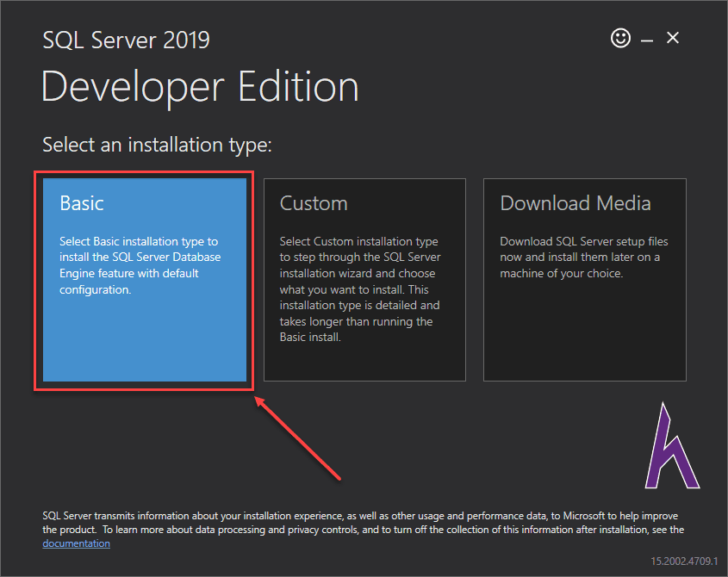Close the SQL Server 2019 installer
Screen dimensions: 728x577
click(x=673, y=38)
